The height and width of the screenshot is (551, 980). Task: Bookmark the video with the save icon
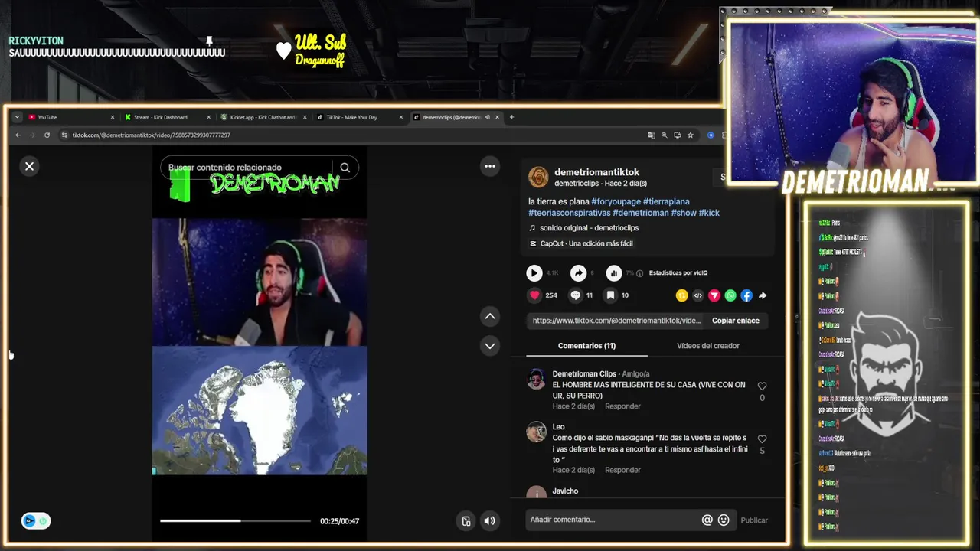click(610, 295)
